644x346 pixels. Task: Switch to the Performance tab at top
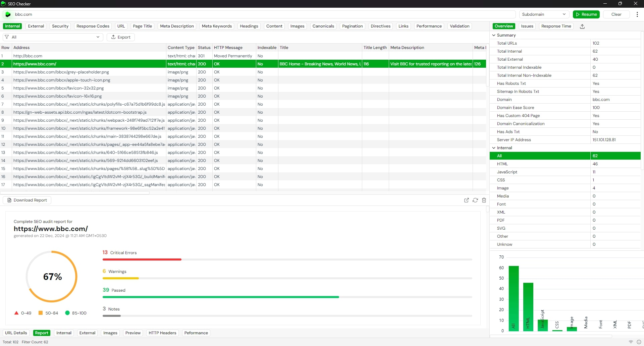point(429,26)
